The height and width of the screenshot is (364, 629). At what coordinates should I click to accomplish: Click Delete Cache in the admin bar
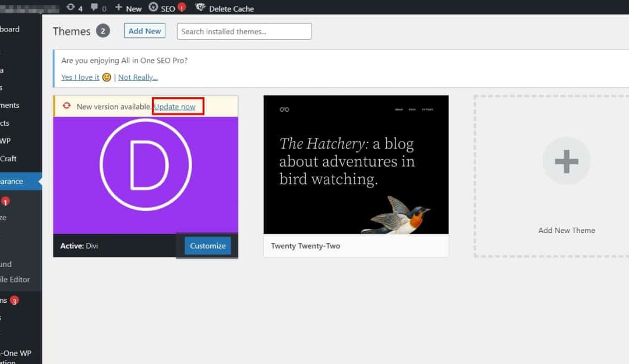coord(231,8)
